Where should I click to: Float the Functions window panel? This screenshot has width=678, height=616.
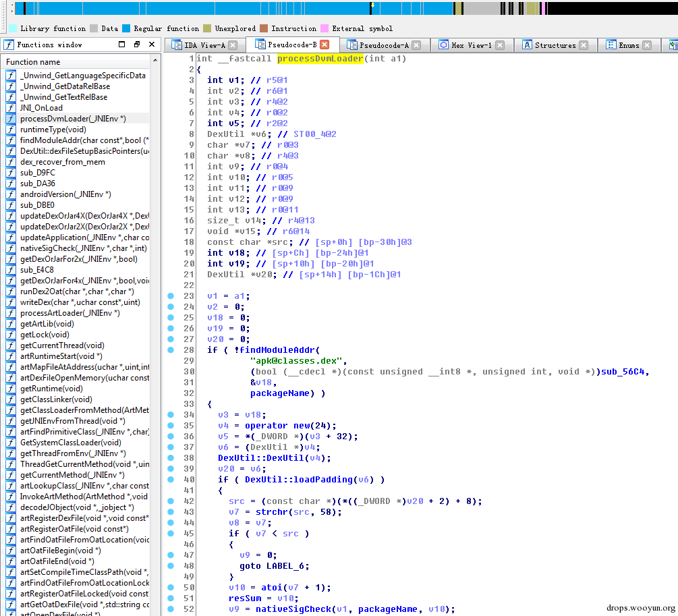[x=137, y=45]
